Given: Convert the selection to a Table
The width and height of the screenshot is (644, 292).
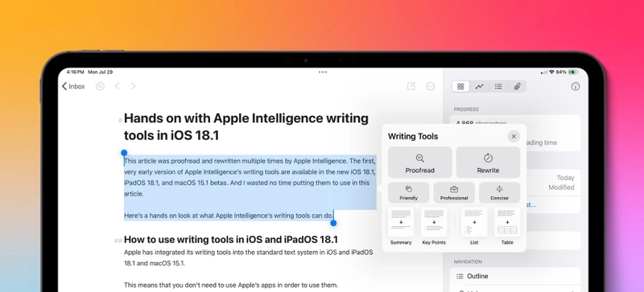Looking at the screenshot, I should tap(507, 226).
